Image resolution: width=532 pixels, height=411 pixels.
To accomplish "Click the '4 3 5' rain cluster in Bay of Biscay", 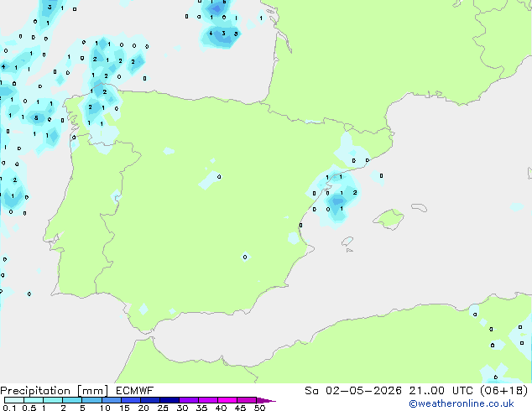I will tap(223, 34).
